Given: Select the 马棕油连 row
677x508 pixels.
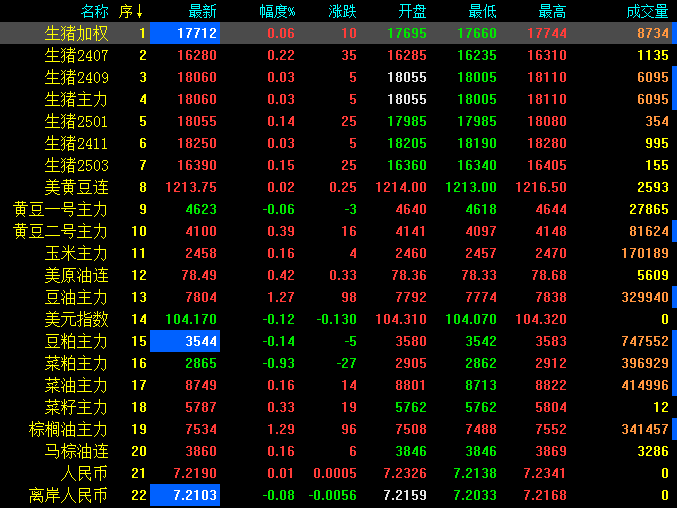Looking at the screenshot, I should coord(76,451).
